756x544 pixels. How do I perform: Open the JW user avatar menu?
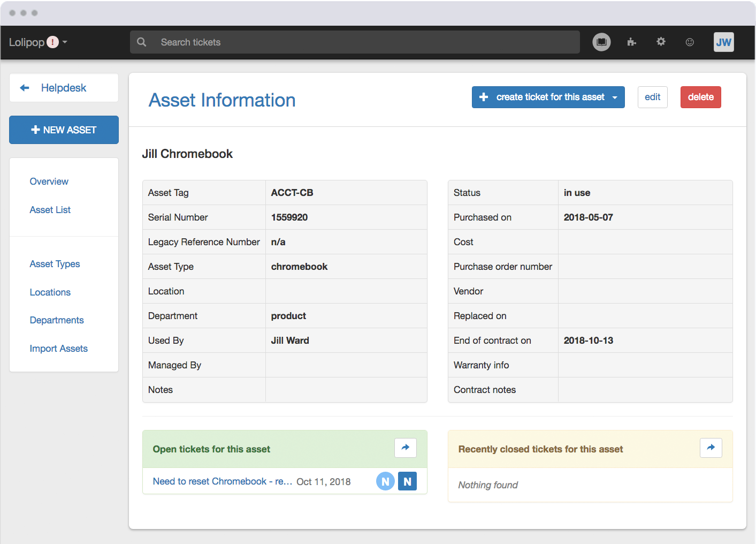pos(723,42)
